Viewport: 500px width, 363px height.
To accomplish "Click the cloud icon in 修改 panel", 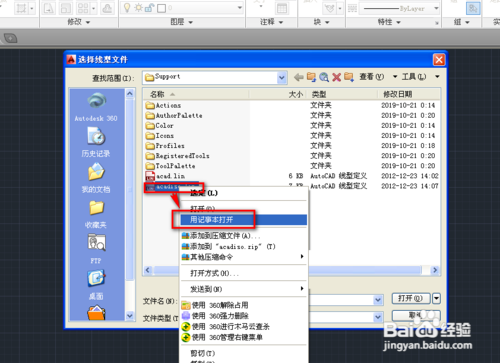I will click(107, 8).
